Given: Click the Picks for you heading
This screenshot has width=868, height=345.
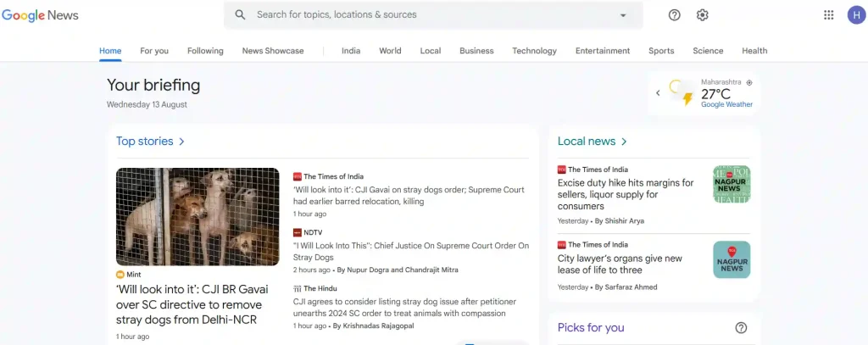Looking at the screenshot, I should pos(591,328).
